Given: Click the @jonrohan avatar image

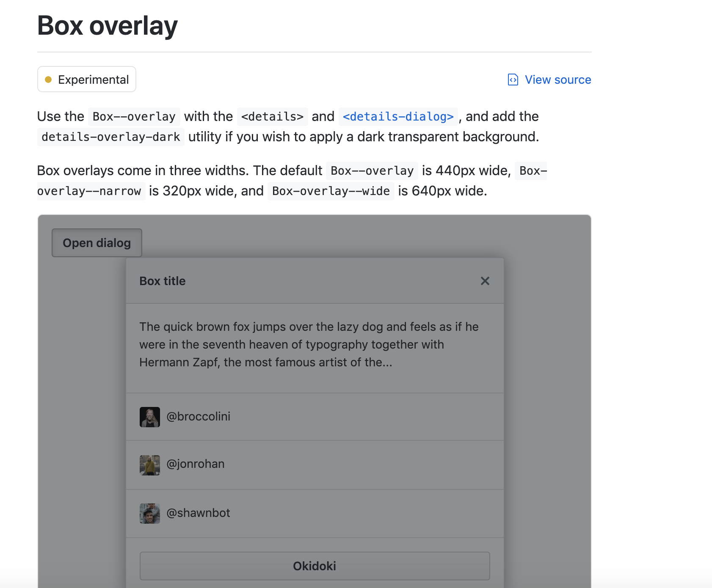Looking at the screenshot, I should (x=149, y=465).
